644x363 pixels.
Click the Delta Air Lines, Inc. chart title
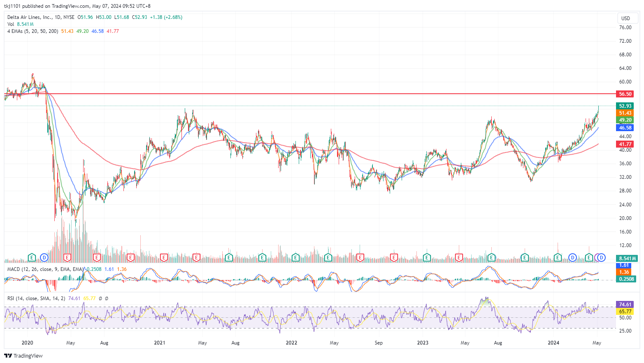point(30,17)
